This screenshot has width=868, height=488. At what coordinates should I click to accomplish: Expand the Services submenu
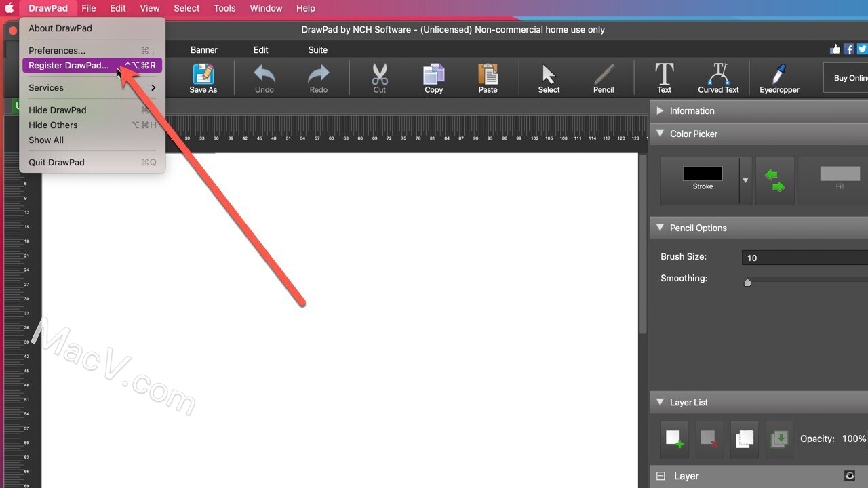[x=92, y=87]
